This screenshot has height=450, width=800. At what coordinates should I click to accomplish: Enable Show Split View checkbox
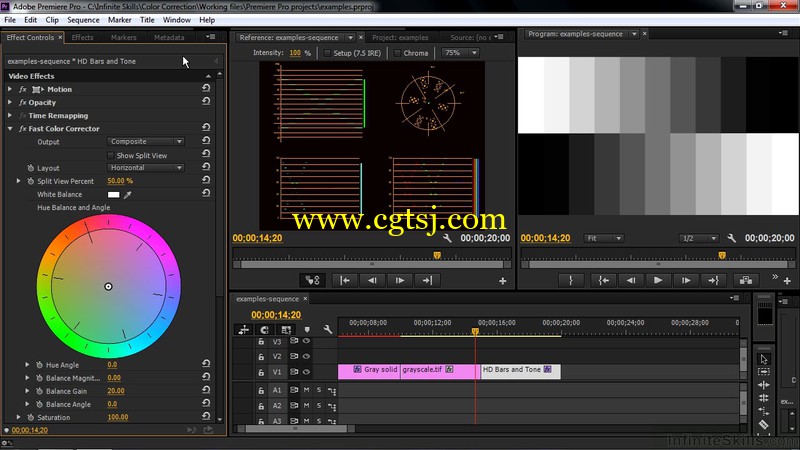tap(110, 155)
